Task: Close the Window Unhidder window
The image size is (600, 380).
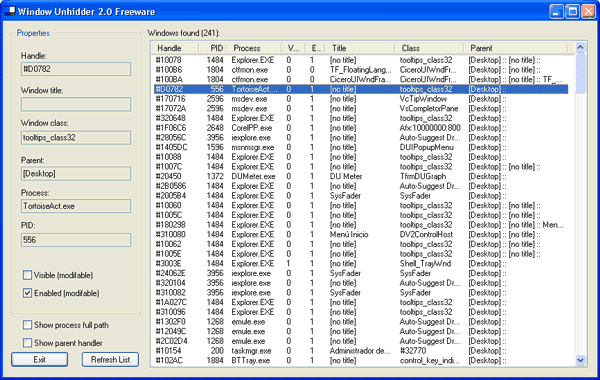Action: [589, 11]
